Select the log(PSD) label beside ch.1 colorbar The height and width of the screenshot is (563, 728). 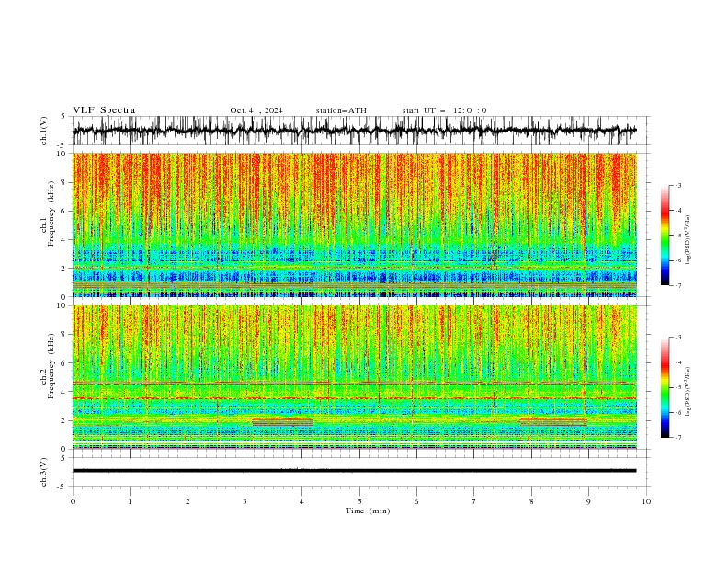[688, 240]
